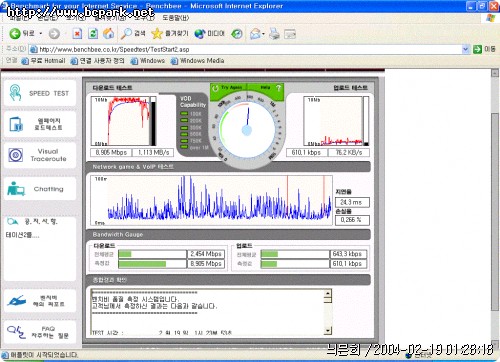Open the 벤치비 해외 리포트 sidebar item

tap(40, 301)
